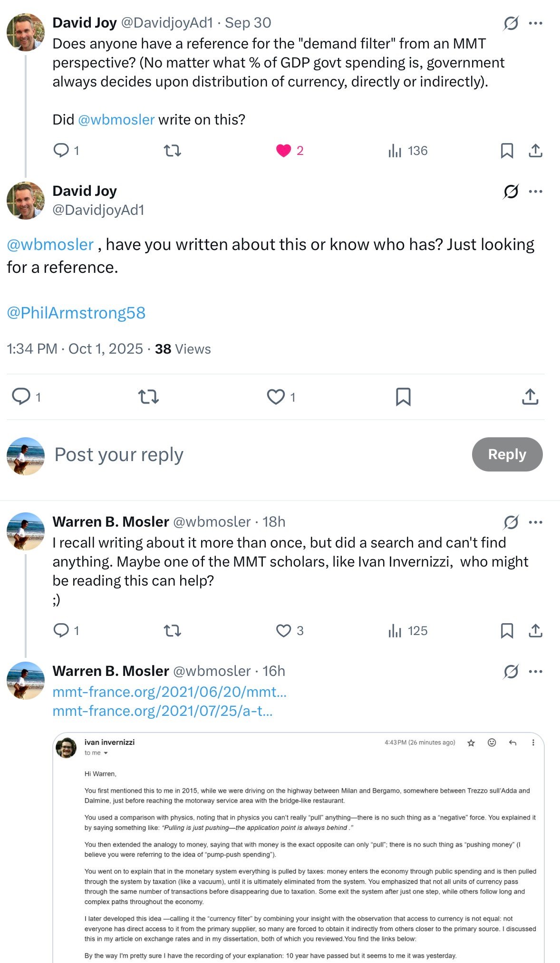Open the reply icon on David Joy's Sep 30 post
This screenshot has width=560, height=963.
61,151
